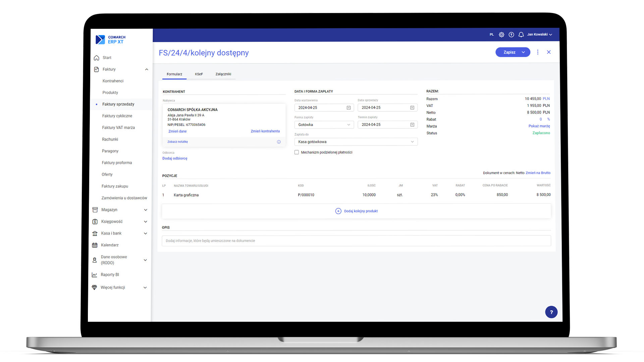
Task: Open Faktury cykliczne in sidebar
Action: pyautogui.click(x=117, y=116)
